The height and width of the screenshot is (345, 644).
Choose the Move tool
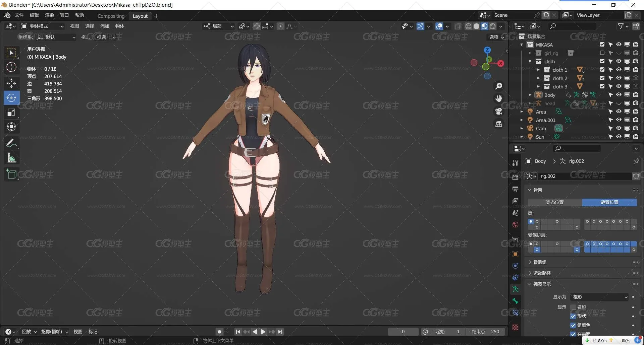11,83
